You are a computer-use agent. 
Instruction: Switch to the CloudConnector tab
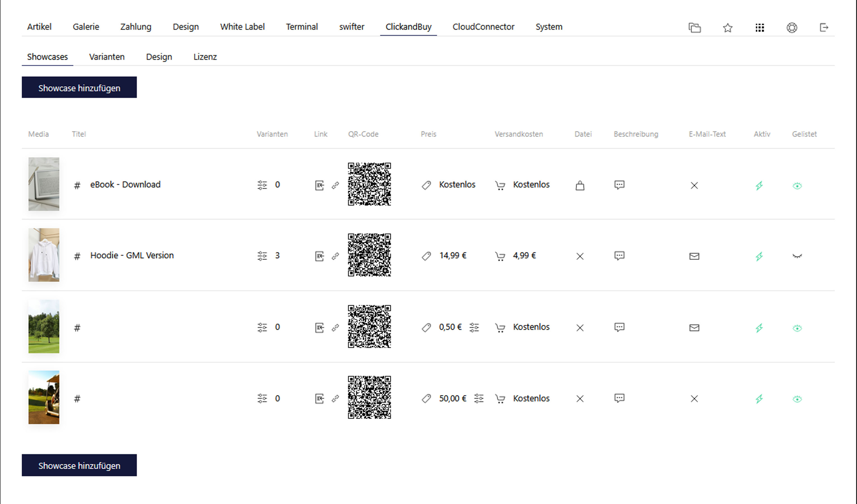[x=483, y=27]
